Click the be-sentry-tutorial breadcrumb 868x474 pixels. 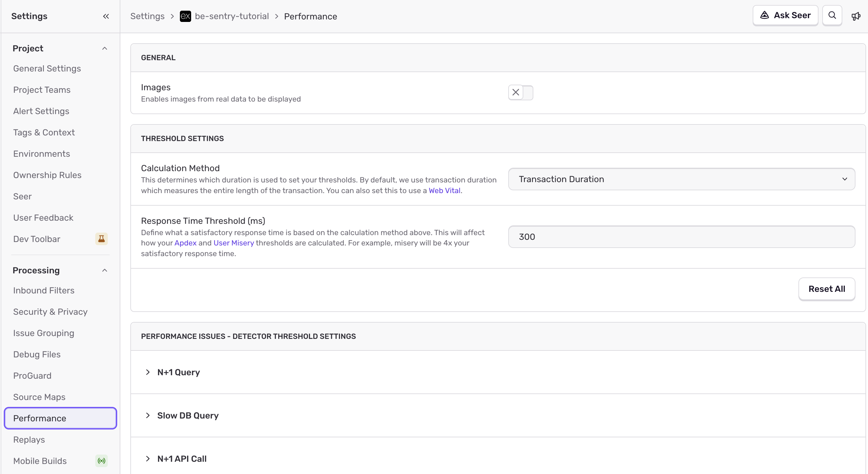[x=232, y=16]
